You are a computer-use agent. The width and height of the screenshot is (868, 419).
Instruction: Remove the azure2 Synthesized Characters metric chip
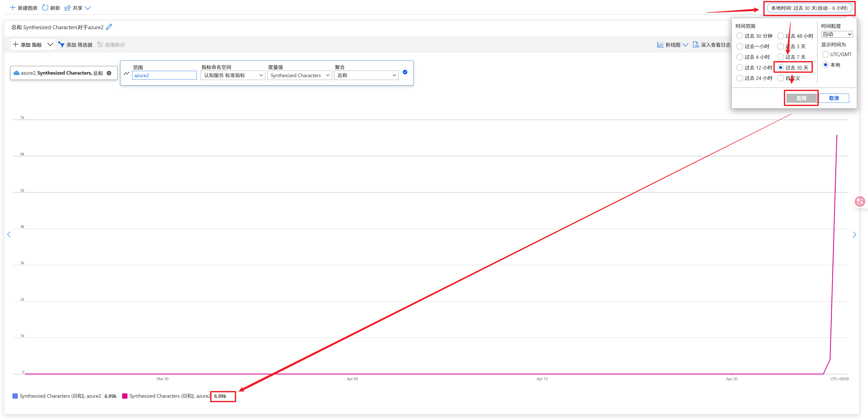(x=109, y=73)
